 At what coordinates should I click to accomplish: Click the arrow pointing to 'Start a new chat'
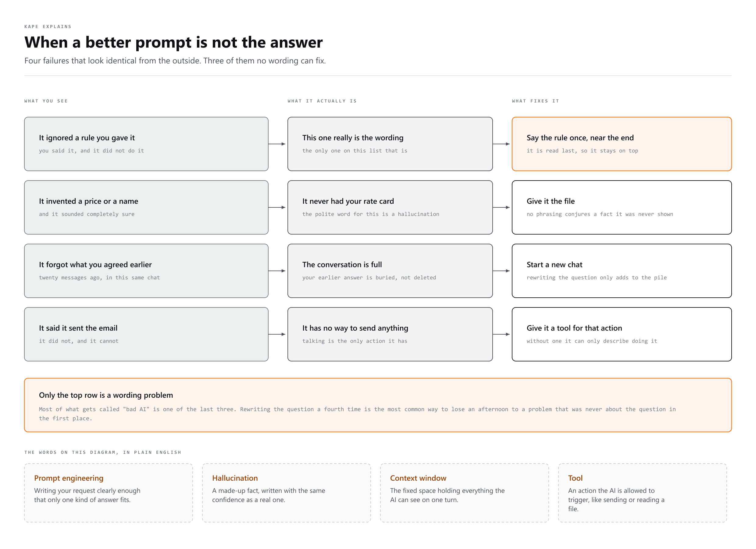click(502, 271)
